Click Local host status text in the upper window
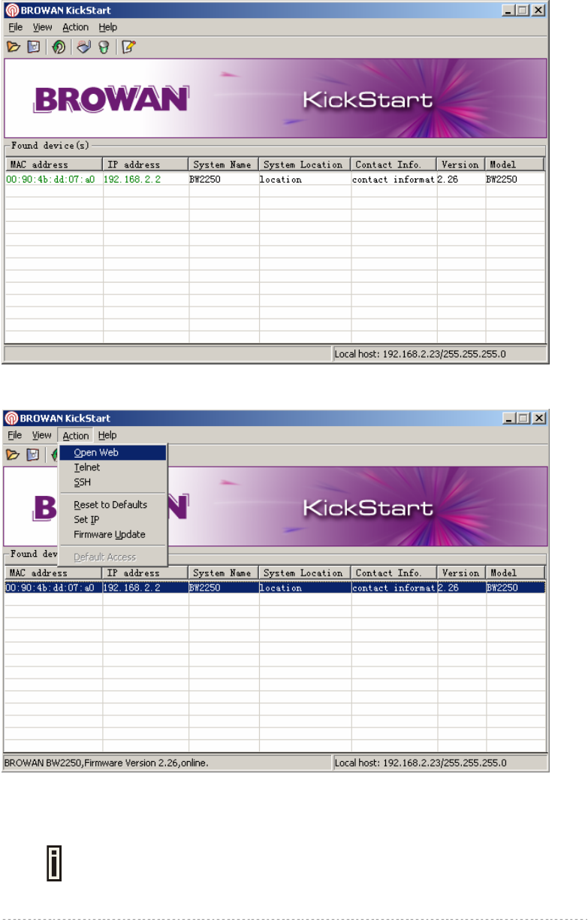This screenshot has height=922, width=588. click(x=421, y=354)
